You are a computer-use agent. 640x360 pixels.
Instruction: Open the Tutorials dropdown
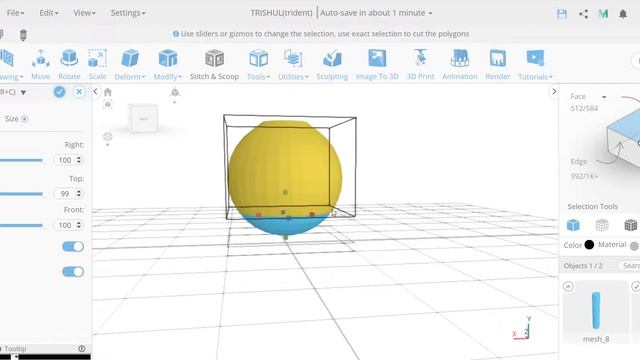click(535, 64)
